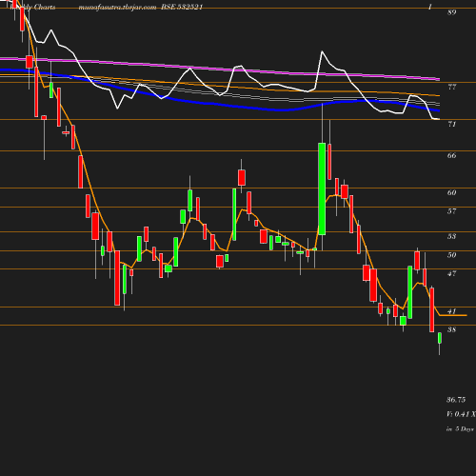Screen dimensions: 476x476
Task: Select the 53 price axis label
Action: click(452, 236)
